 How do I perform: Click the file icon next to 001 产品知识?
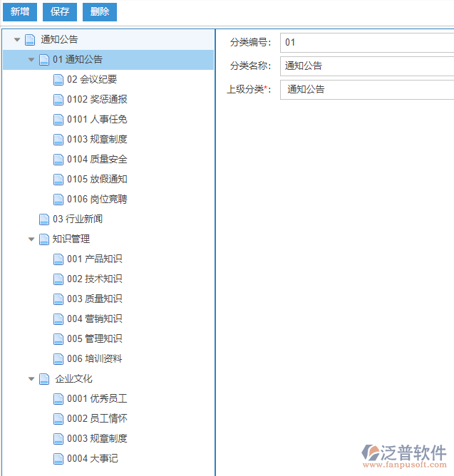(58, 259)
